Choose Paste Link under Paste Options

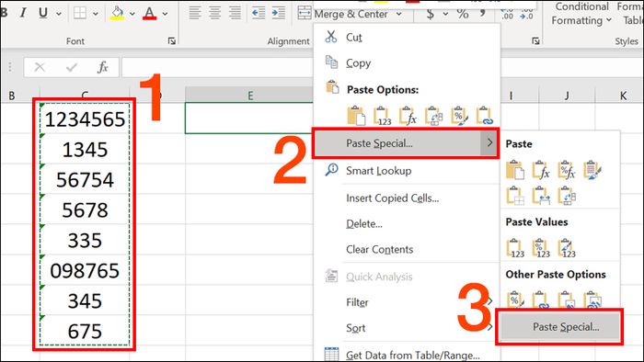coord(485,116)
